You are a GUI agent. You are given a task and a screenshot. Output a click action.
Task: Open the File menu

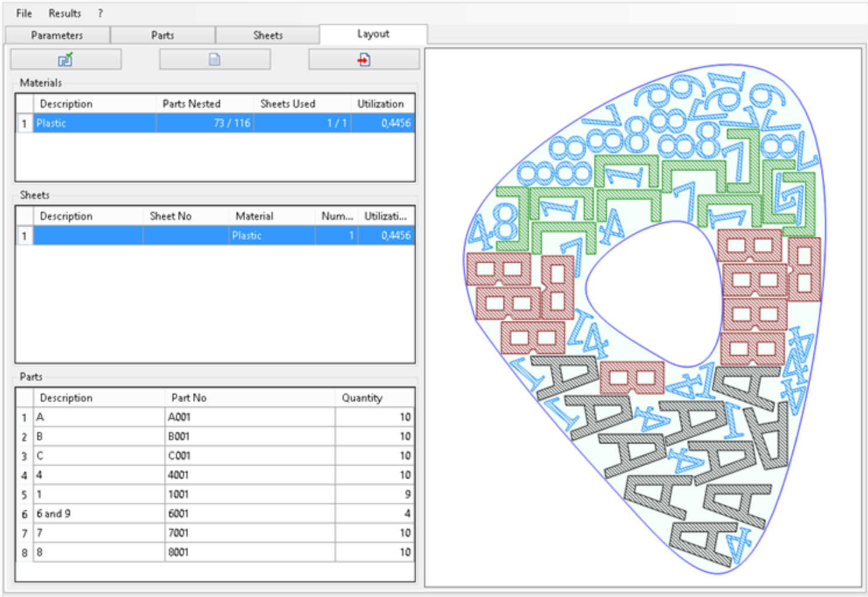pyautogui.click(x=24, y=13)
